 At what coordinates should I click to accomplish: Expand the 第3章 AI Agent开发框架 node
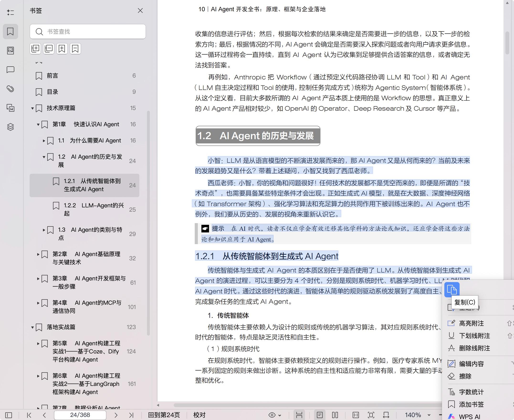(38, 279)
